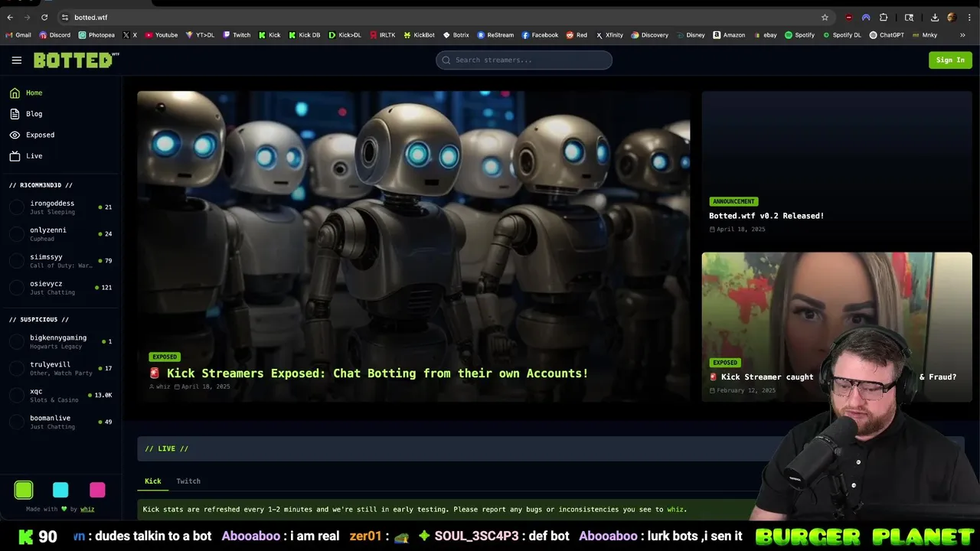Viewport: 980px width, 551px height.
Task: Open the ReStream bookmark
Action: 495,35
